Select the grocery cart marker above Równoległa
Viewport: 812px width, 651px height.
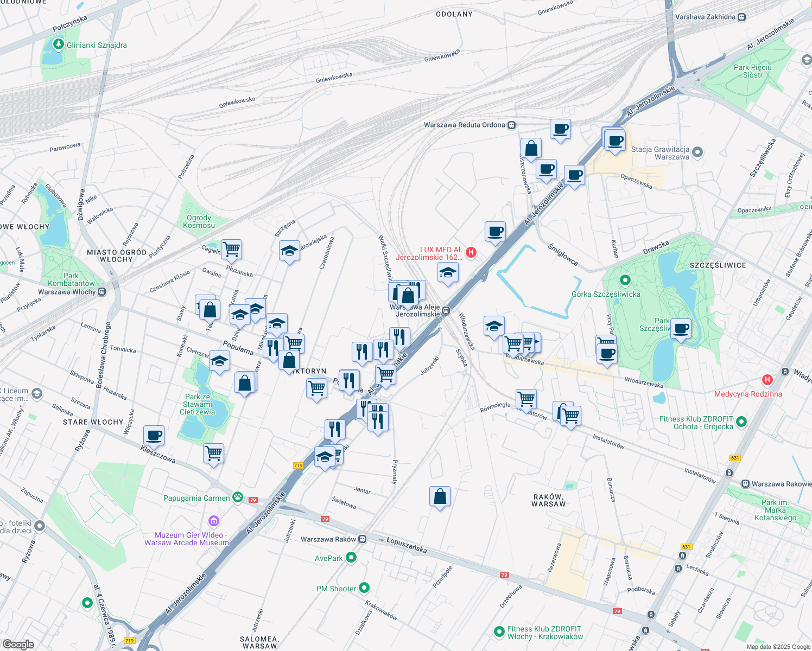click(x=526, y=400)
